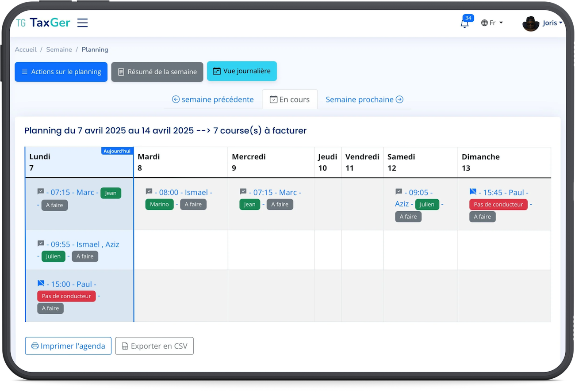The height and width of the screenshot is (392, 575).
Task: Click the Marino driver badge
Action: tap(160, 204)
